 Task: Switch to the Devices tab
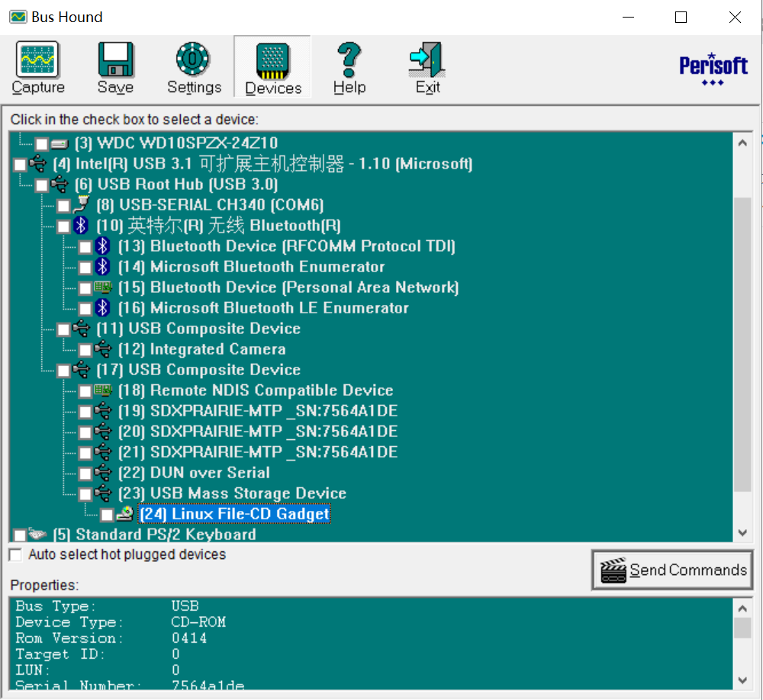tap(272, 67)
